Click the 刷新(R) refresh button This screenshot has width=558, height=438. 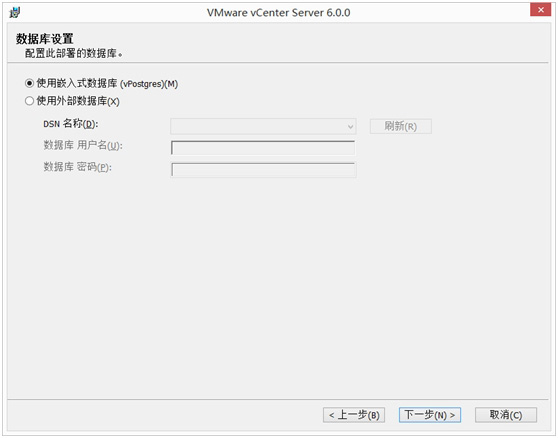(400, 126)
